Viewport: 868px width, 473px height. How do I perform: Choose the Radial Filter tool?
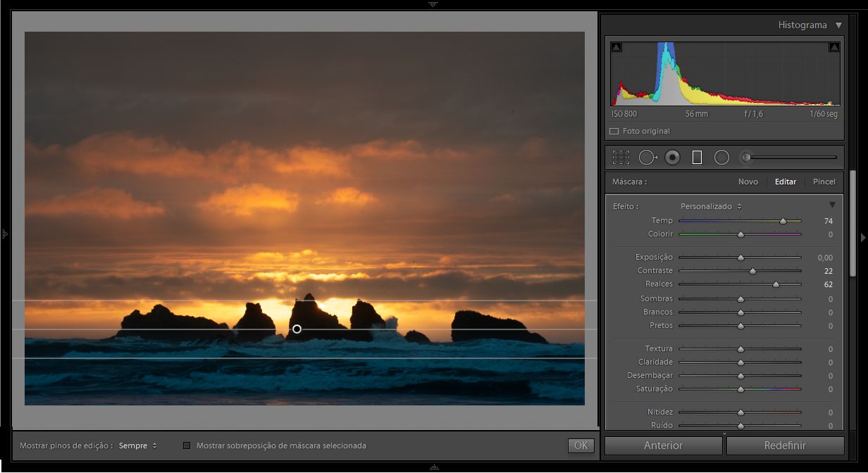[x=721, y=158]
